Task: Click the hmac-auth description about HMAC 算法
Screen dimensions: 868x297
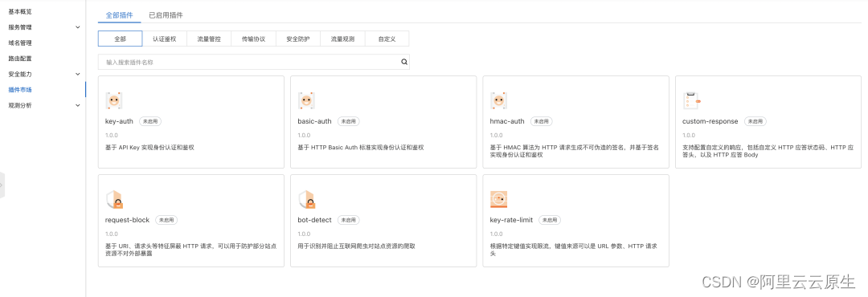Action: coord(574,151)
